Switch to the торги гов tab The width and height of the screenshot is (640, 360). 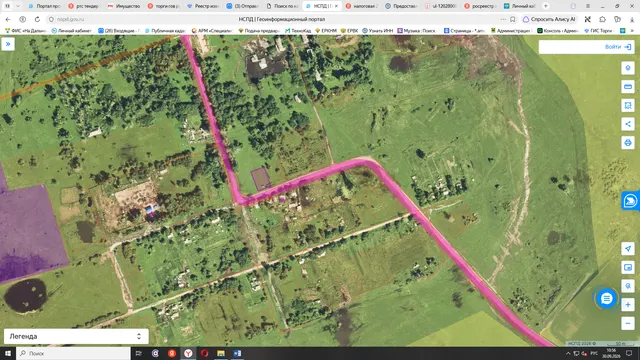tap(163, 6)
